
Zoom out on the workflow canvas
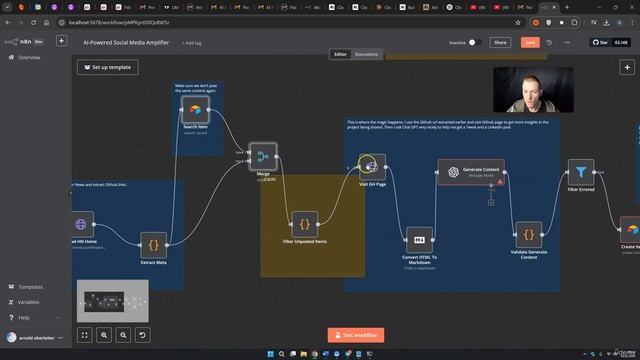[123, 335]
